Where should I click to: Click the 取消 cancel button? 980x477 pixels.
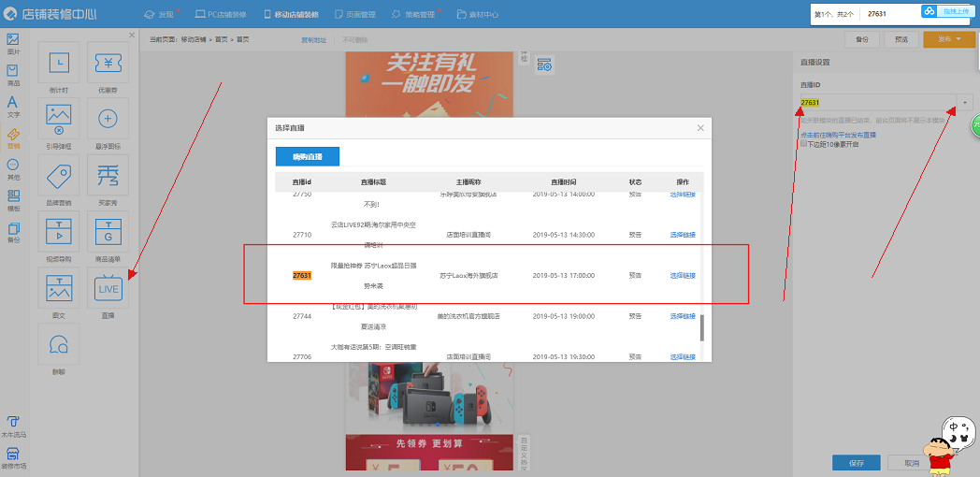coord(911,463)
